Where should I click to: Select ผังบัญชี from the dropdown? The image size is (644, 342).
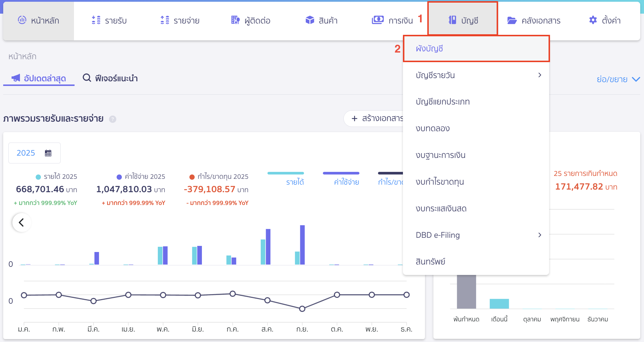click(476, 49)
